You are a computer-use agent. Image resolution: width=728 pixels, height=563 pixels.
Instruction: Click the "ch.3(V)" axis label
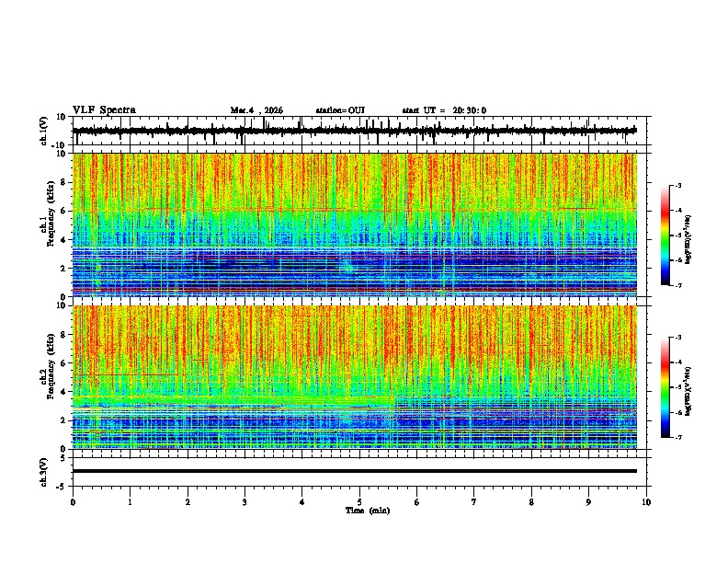[x=44, y=472]
